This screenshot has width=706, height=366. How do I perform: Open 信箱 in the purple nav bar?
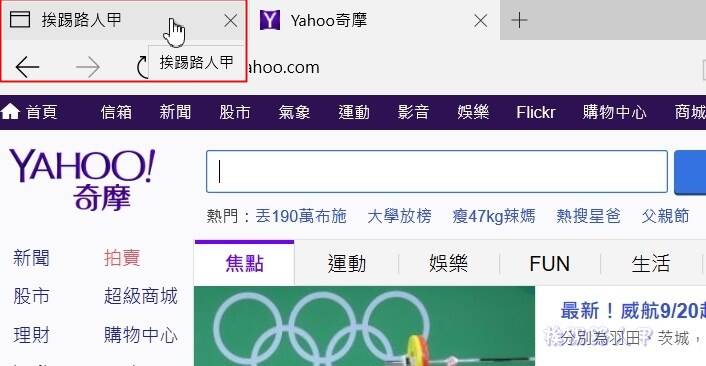pyautogui.click(x=116, y=112)
